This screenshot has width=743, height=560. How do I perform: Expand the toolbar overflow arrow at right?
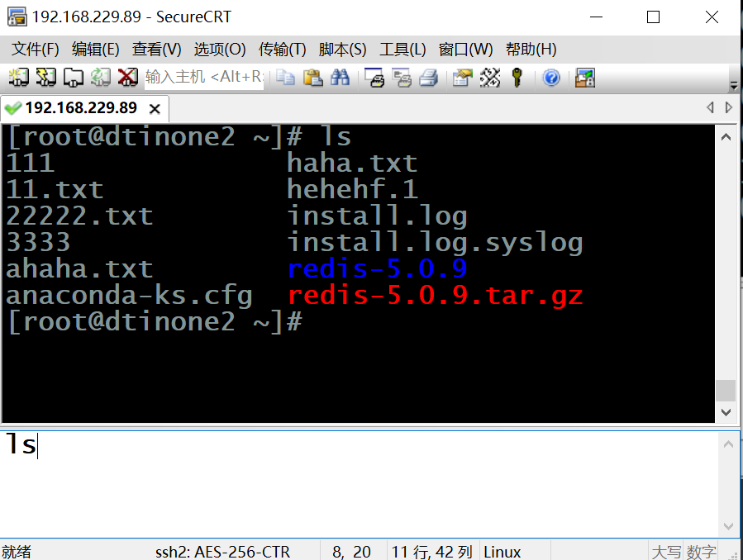(734, 85)
